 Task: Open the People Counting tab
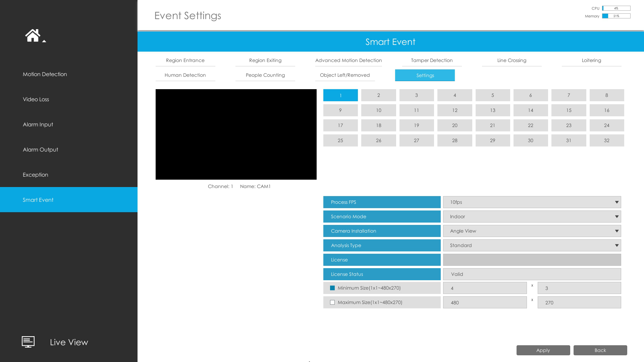tap(265, 75)
